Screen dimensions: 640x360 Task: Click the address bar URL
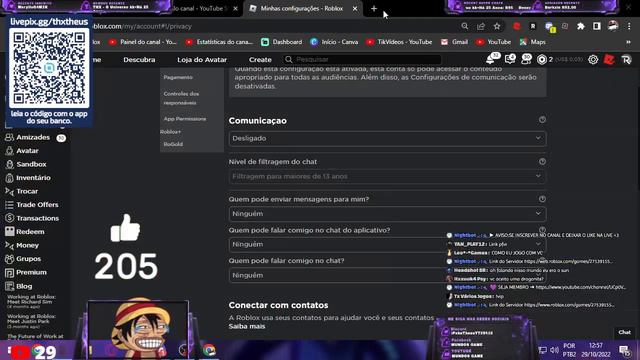coord(141,26)
